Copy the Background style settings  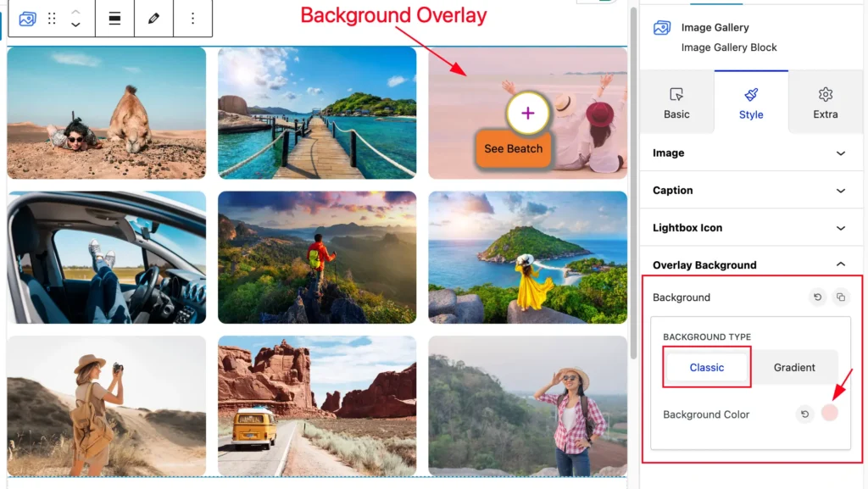click(841, 297)
